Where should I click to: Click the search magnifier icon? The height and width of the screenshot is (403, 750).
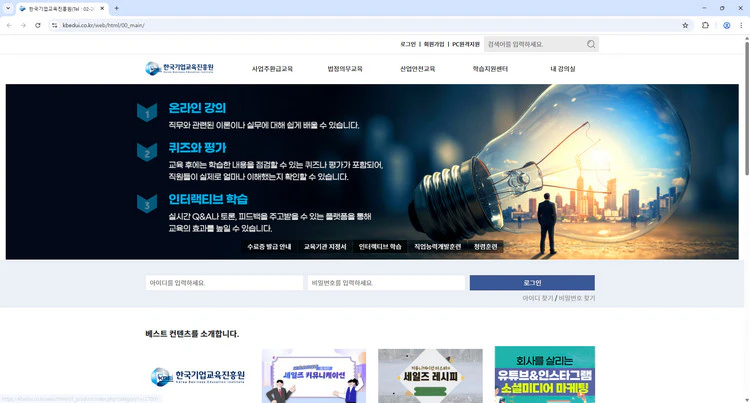coord(591,44)
